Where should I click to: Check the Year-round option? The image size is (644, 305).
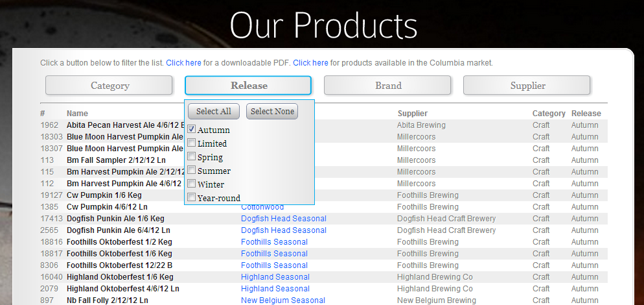coord(191,197)
